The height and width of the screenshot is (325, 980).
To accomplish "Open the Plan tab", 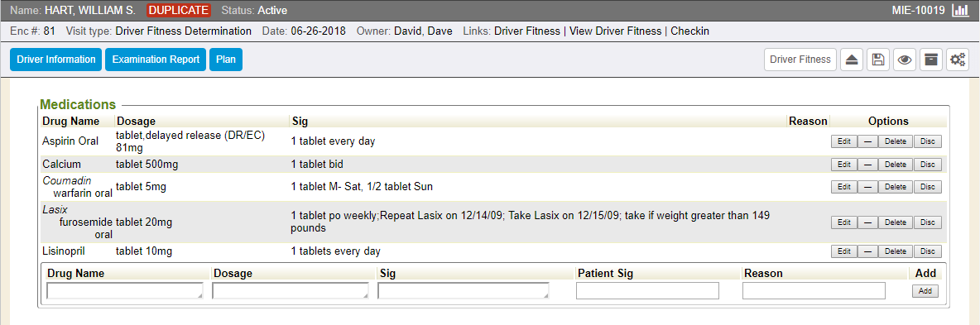I will click(x=226, y=60).
